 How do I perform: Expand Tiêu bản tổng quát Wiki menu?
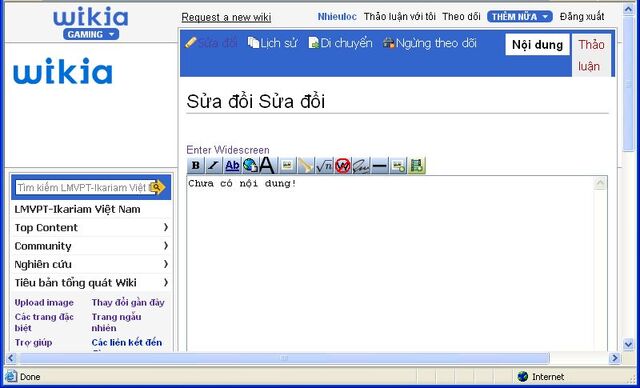pos(91,283)
